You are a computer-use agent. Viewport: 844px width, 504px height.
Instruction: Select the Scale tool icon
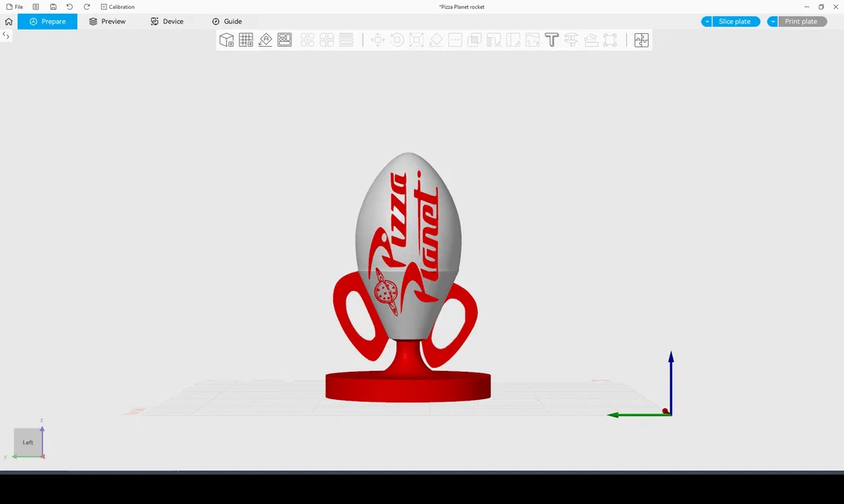tap(416, 40)
